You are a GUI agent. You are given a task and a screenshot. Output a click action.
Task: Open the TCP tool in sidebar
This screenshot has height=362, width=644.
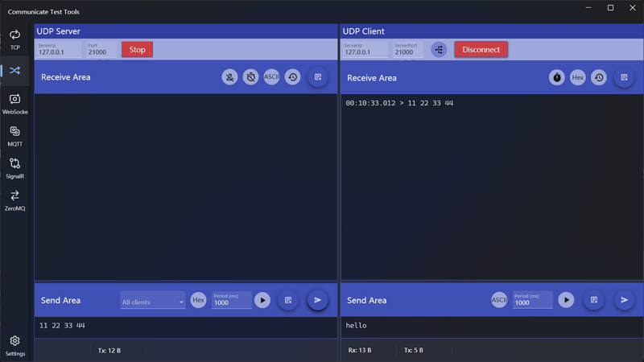click(x=14, y=39)
